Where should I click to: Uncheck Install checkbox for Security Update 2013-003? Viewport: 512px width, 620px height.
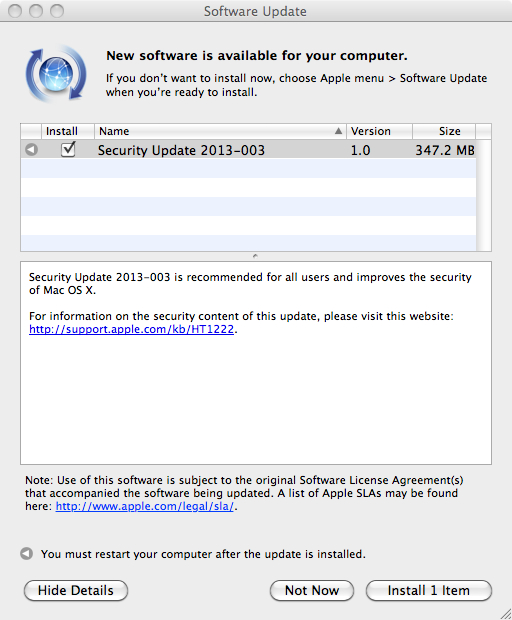(68, 149)
